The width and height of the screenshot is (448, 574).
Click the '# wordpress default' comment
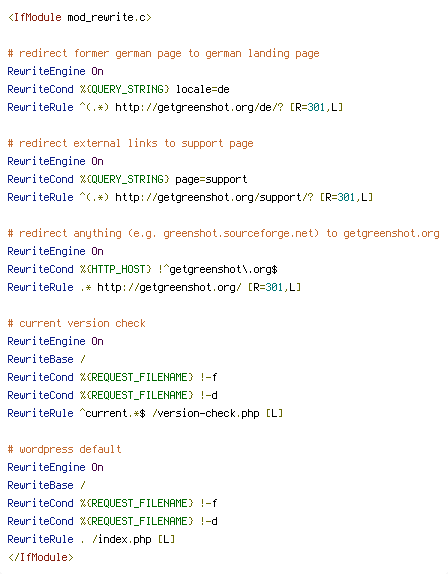64,449
